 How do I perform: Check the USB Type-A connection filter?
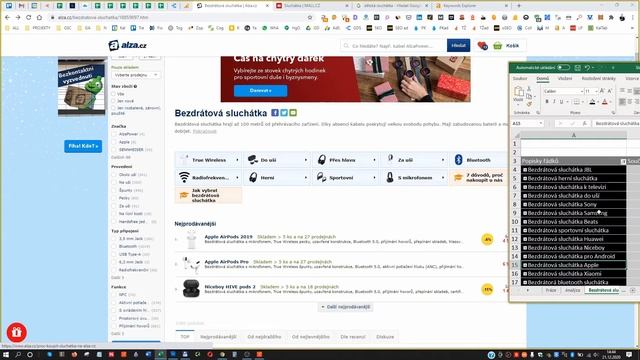click(114, 254)
